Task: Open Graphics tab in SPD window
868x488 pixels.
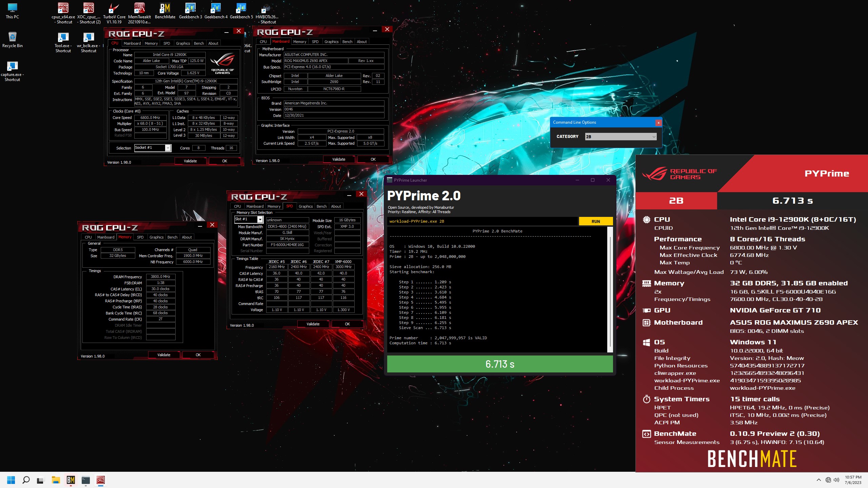Action: tap(305, 206)
